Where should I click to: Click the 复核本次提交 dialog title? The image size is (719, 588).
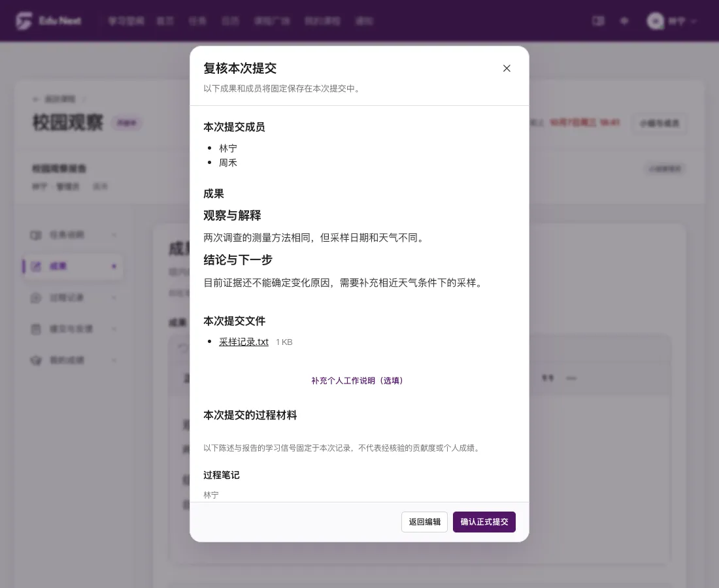240,69
